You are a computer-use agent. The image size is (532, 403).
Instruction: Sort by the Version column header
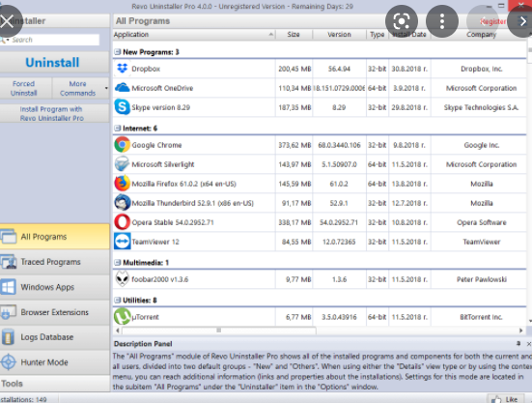pos(339,34)
